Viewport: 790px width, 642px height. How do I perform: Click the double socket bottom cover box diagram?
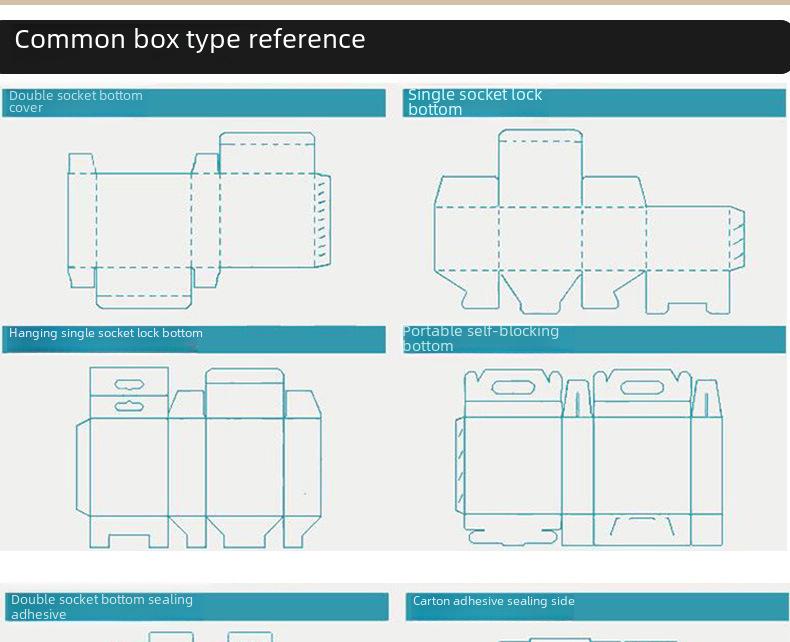coord(198,220)
